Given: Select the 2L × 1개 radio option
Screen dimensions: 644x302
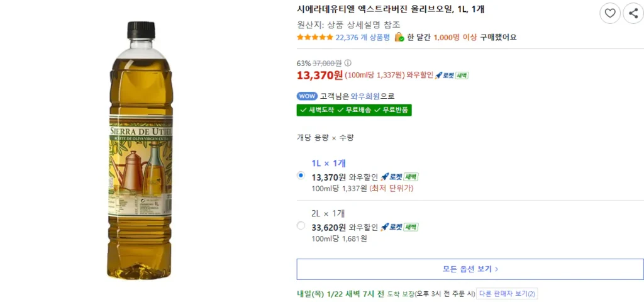Looking at the screenshot, I should click(301, 225).
